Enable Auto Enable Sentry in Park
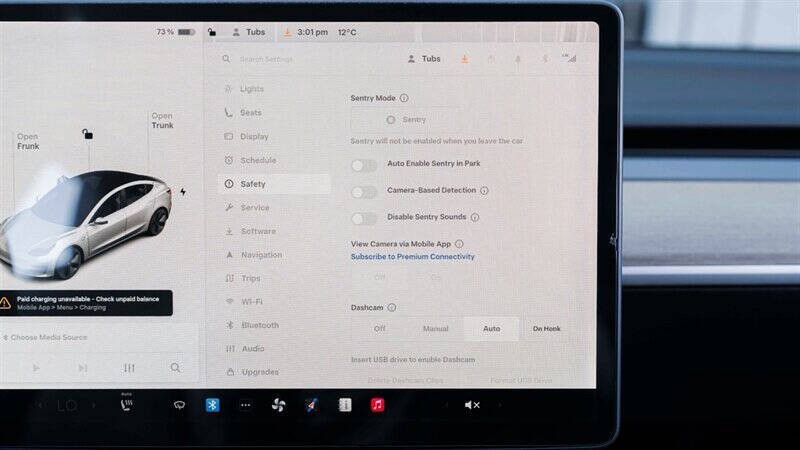Screen dimensions: 800x450 [x=364, y=165]
